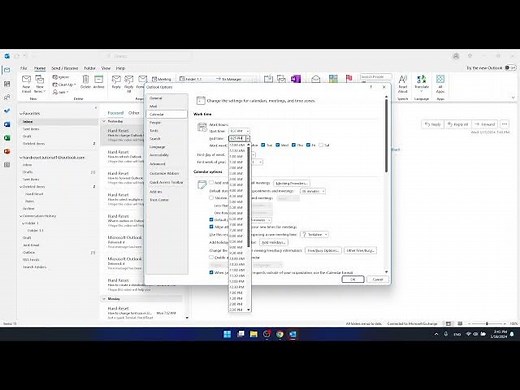Open More Apps grid in left rail
Screen dimensions: 520x390
(7, 165)
